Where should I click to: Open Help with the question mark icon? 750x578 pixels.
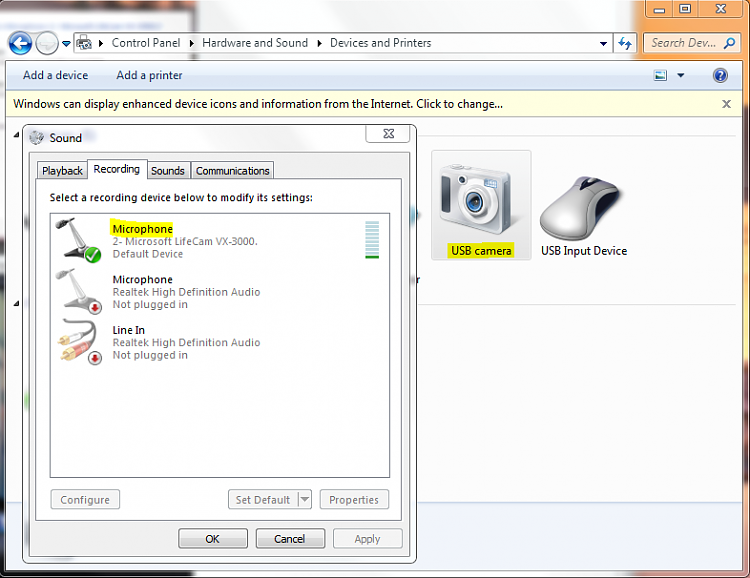click(x=720, y=75)
